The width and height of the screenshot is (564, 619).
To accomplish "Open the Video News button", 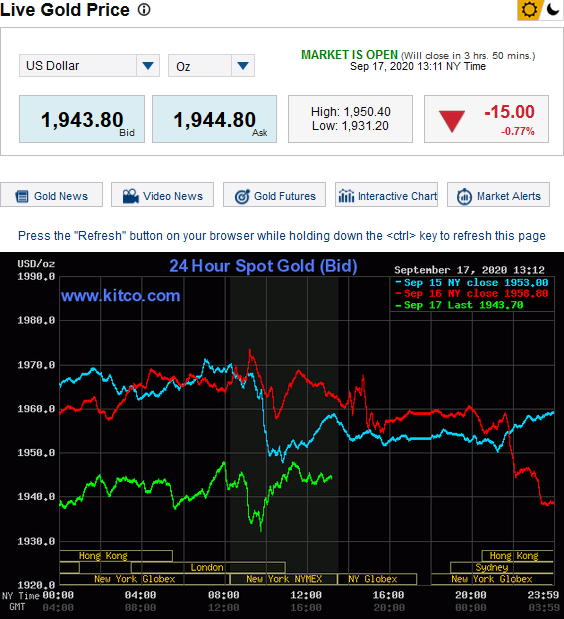I will coord(162,195).
